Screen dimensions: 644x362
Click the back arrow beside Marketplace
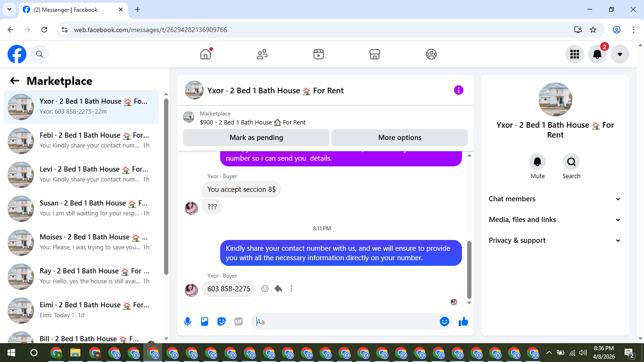[x=15, y=81]
